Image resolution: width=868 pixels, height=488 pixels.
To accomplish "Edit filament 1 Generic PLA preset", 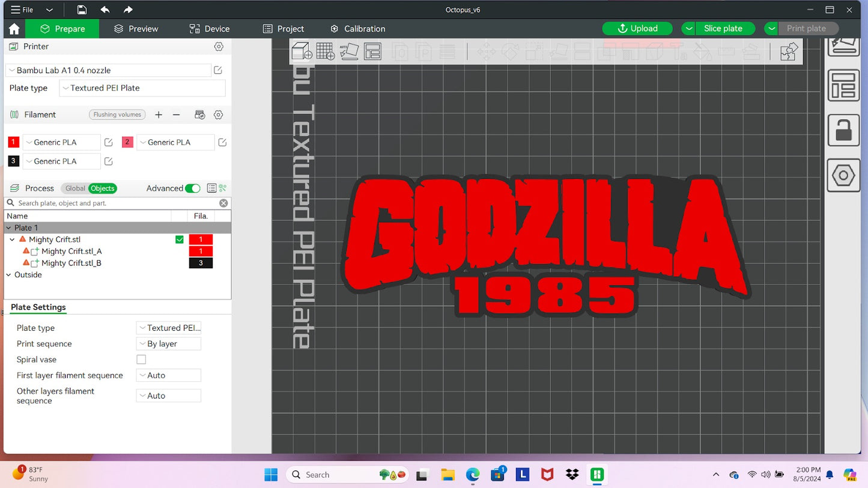I will (x=109, y=142).
